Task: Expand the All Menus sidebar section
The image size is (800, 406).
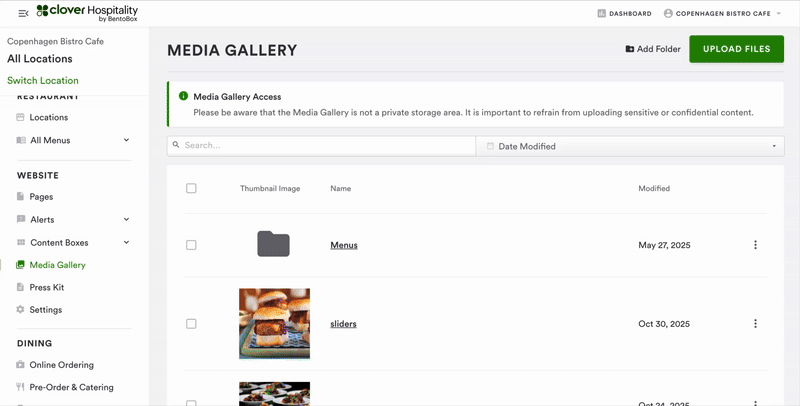Action: (x=126, y=140)
